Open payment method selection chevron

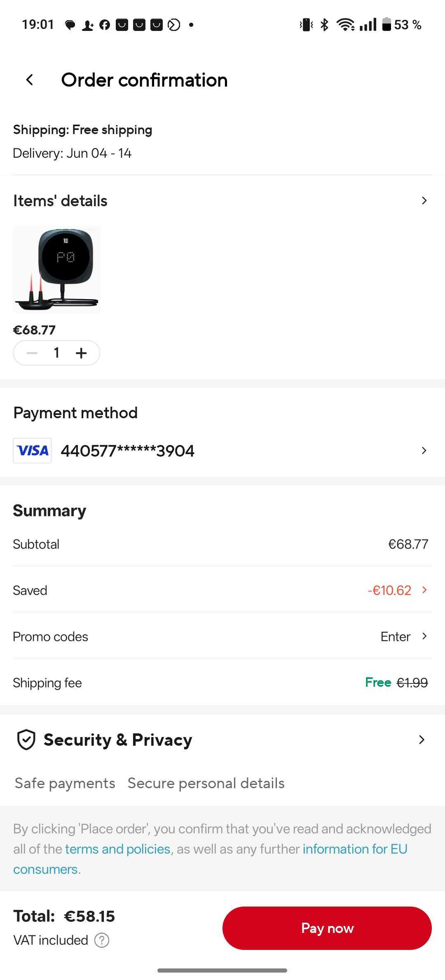(424, 450)
